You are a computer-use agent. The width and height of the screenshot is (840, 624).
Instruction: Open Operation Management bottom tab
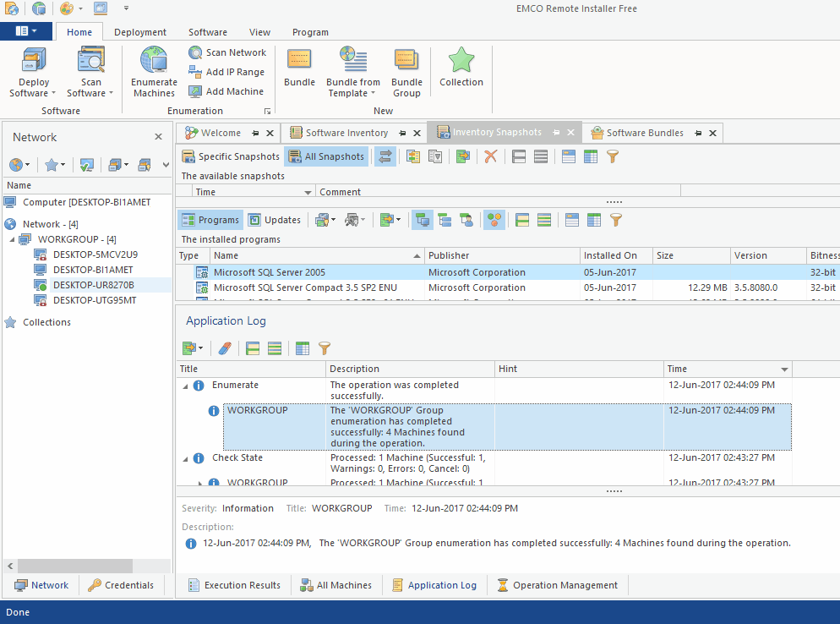[557, 585]
